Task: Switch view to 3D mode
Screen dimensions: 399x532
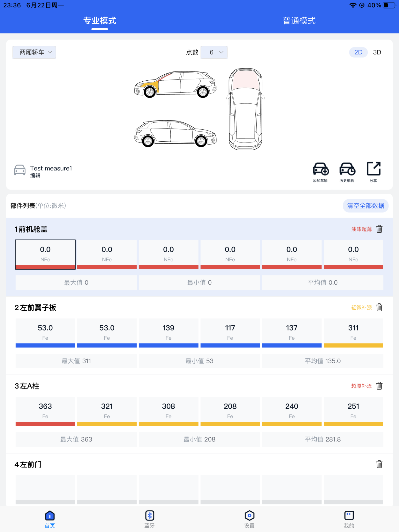Action: click(x=377, y=52)
